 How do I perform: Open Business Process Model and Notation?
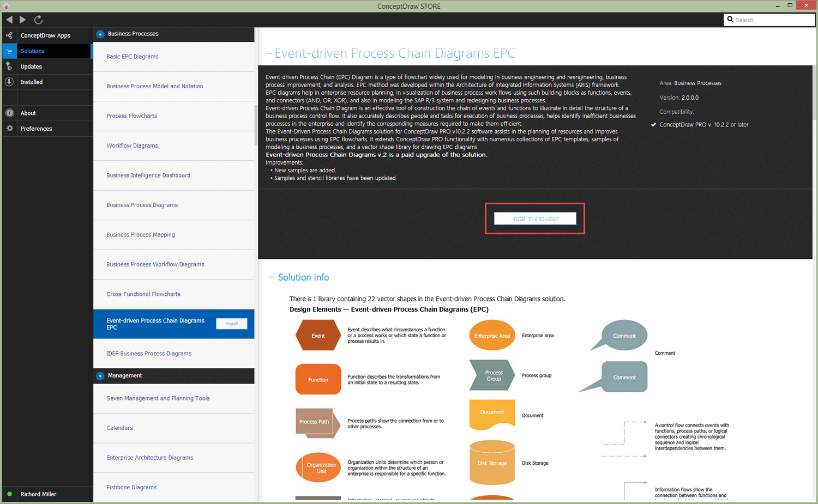click(x=174, y=86)
